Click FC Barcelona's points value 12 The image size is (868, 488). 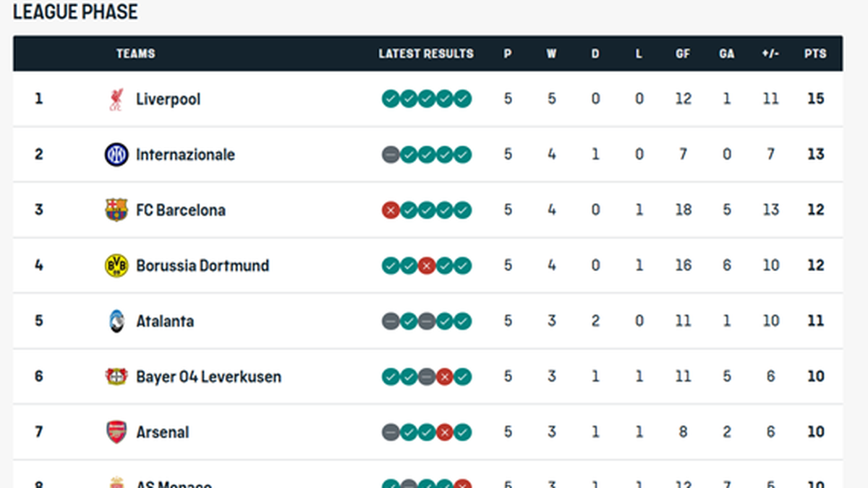pyautogui.click(x=815, y=210)
